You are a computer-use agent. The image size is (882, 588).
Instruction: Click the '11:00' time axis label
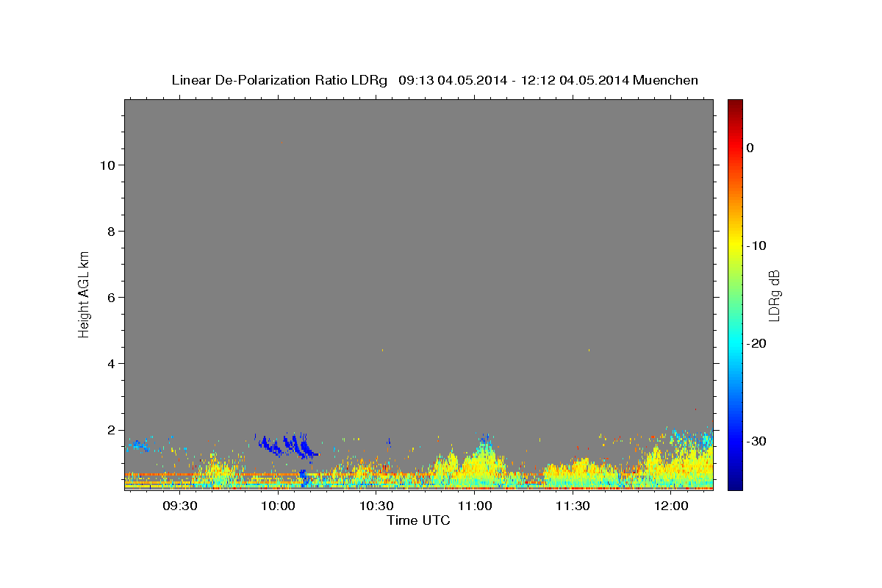475,506
